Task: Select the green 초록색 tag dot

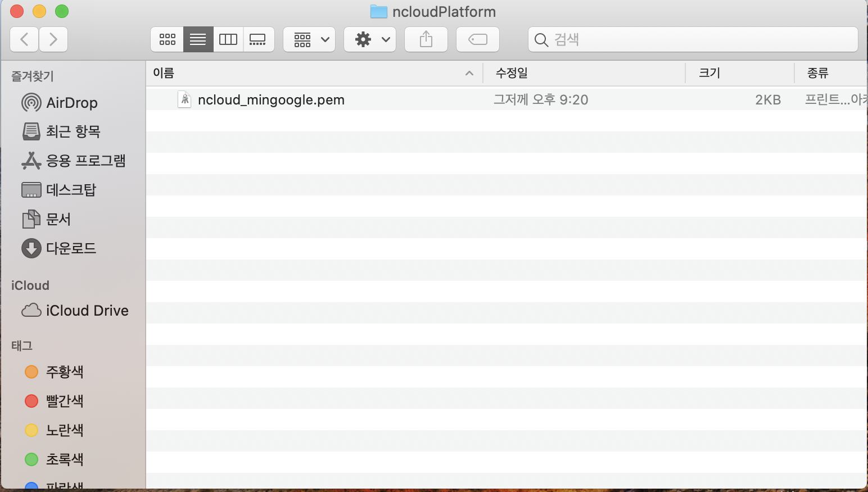Action: pos(31,459)
